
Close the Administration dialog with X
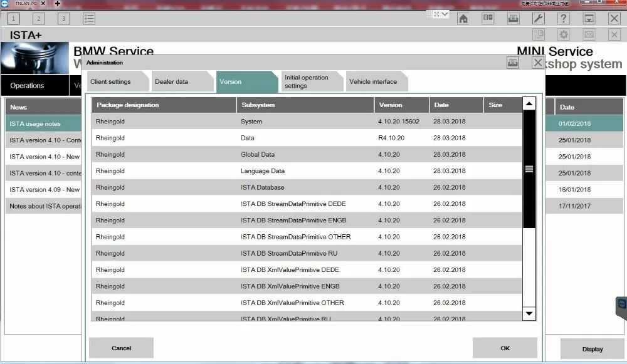click(538, 63)
